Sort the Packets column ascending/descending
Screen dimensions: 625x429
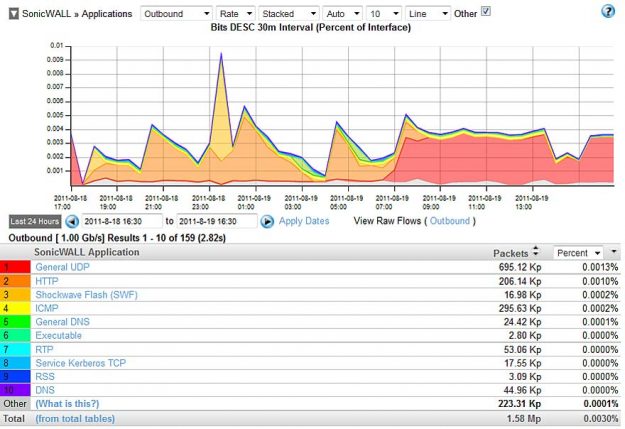[x=535, y=253]
